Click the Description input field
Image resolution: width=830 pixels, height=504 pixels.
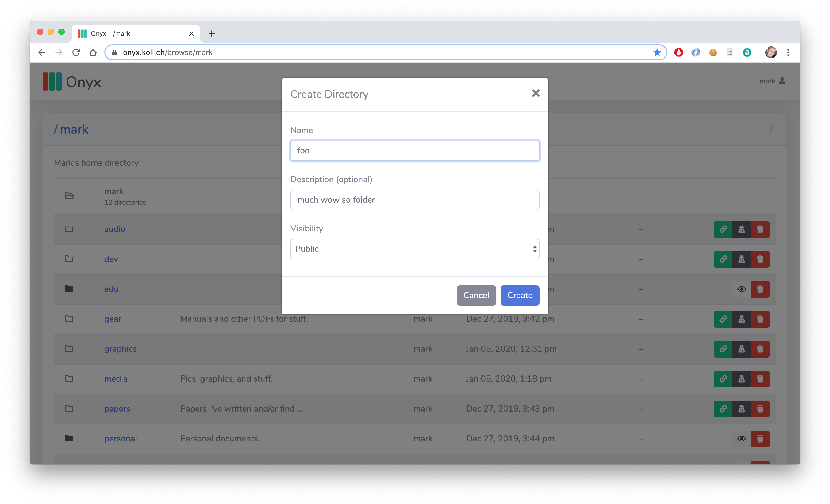pyautogui.click(x=415, y=200)
